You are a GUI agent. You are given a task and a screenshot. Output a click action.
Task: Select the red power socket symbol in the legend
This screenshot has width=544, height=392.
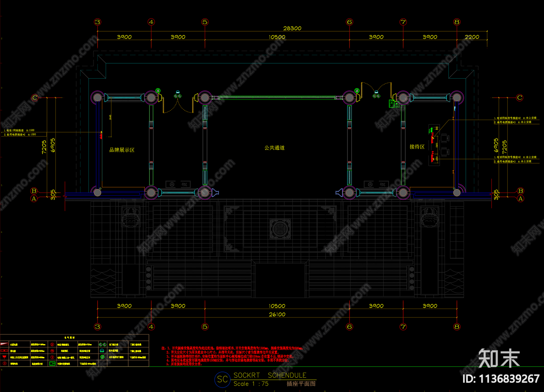pyautogui.click(x=4, y=357)
